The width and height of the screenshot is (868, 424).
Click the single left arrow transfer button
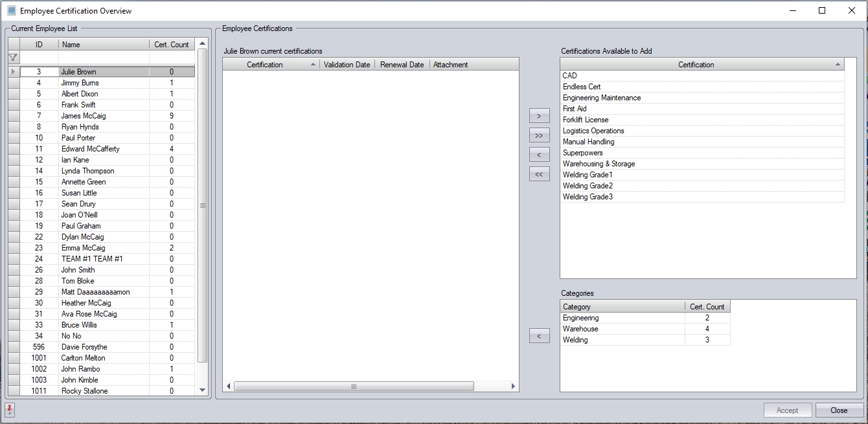539,155
